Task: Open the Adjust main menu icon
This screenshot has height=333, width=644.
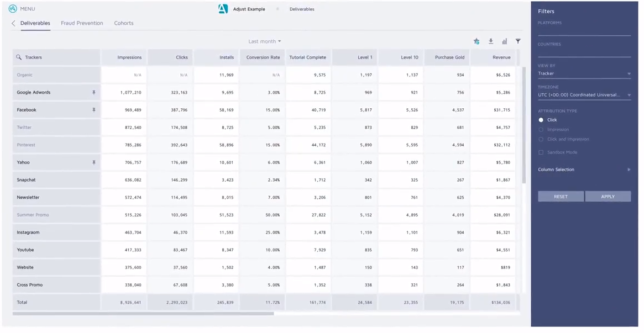Action: pos(13,9)
